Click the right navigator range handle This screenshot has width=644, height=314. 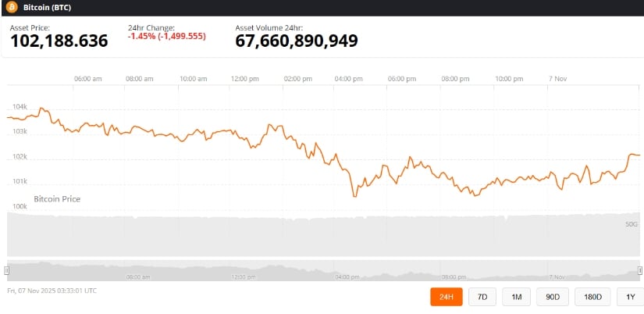[640, 269]
